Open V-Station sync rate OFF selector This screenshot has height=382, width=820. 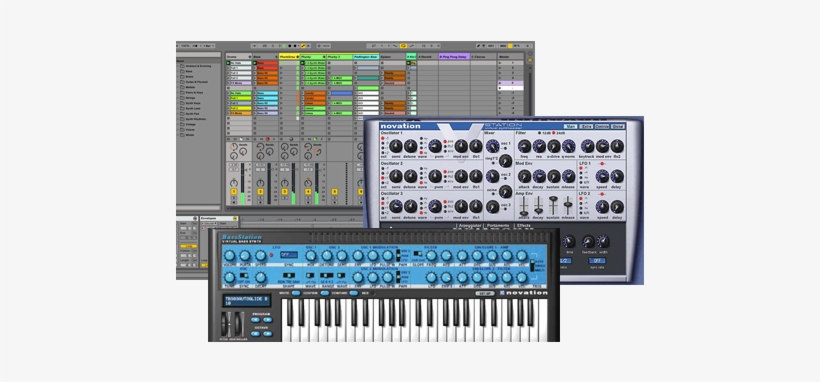tap(597, 260)
